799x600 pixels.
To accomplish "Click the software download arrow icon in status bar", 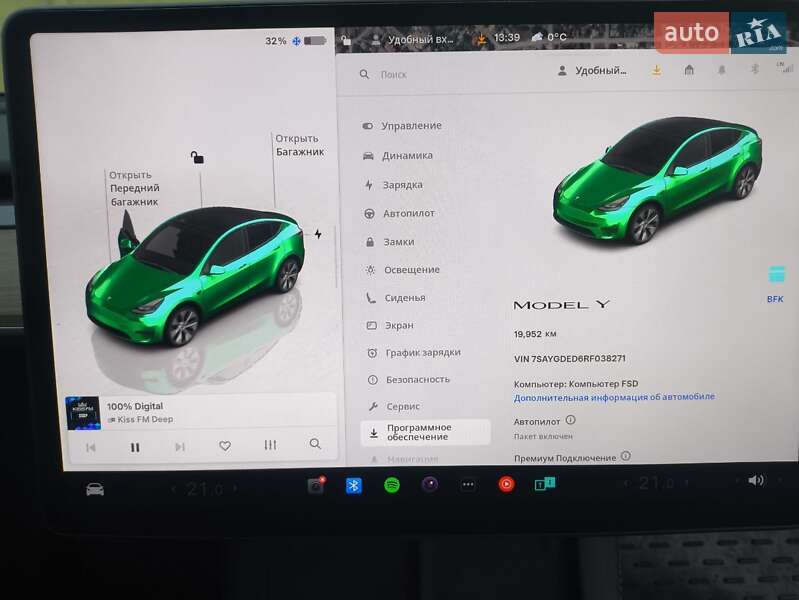I will click(x=481, y=39).
